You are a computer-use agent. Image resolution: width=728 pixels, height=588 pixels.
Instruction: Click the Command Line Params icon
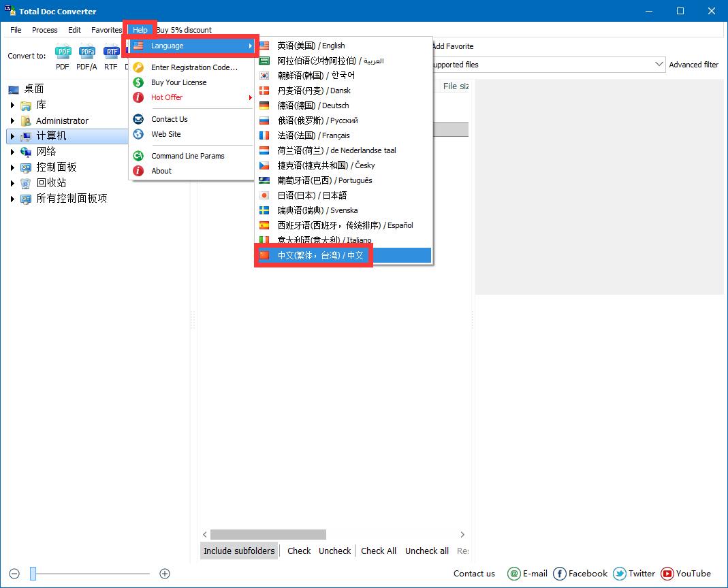point(138,156)
